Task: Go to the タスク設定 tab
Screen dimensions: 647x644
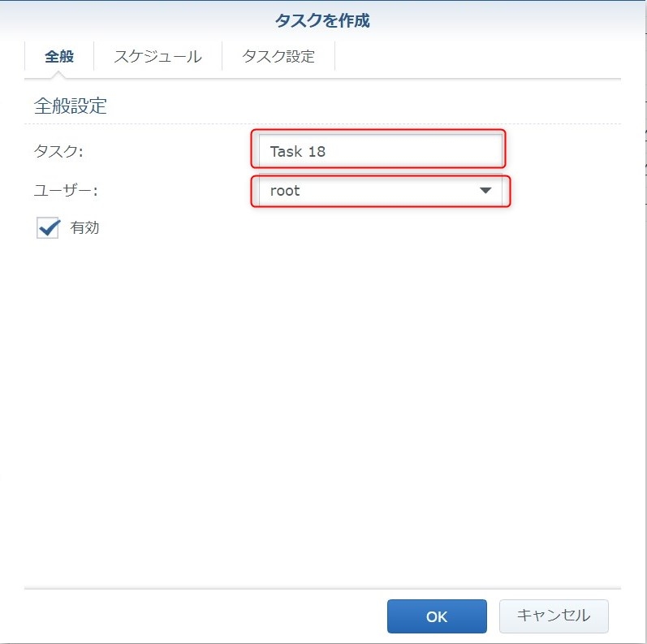Action: (278, 57)
